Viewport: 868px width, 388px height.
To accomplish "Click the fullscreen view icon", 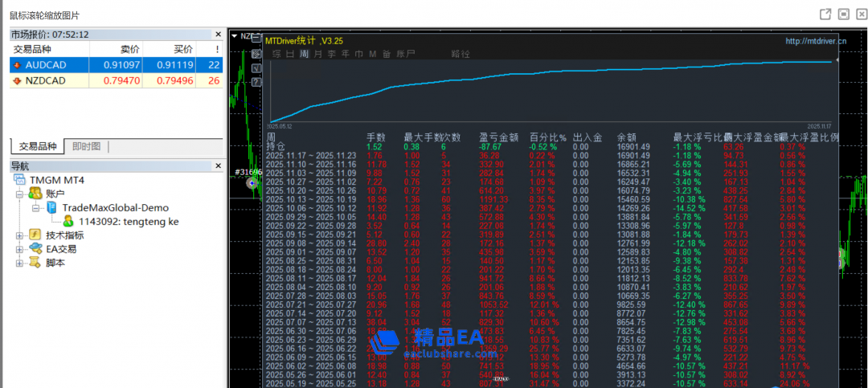I will click(843, 14).
